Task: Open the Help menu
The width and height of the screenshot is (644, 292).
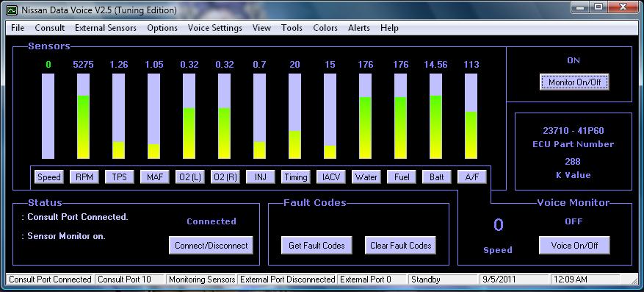Action: coord(389,28)
